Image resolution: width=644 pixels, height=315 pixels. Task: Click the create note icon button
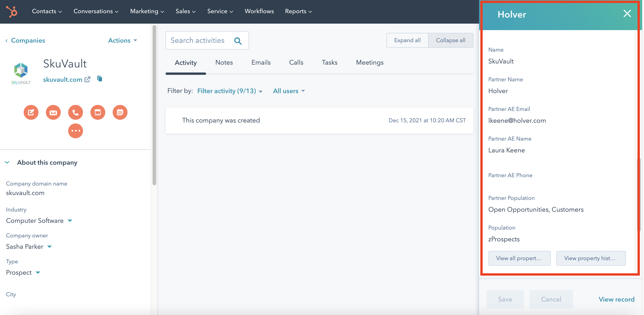pyautogui.click(x=31, y=112)
